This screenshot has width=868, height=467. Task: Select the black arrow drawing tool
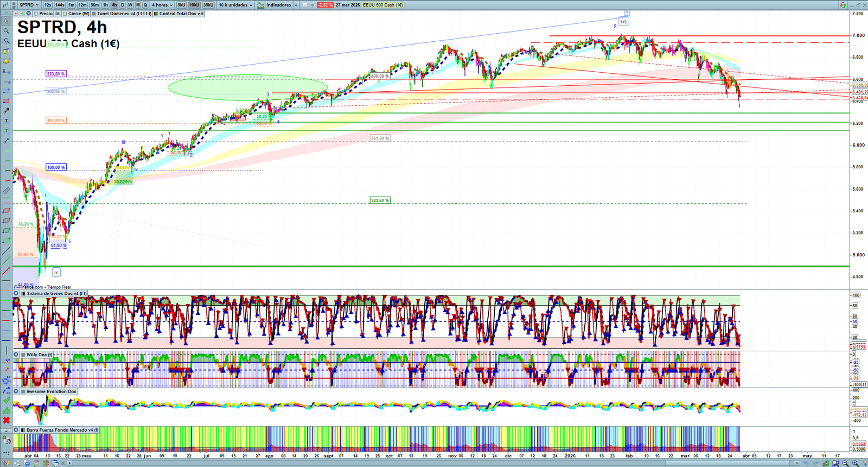point(6,111)
